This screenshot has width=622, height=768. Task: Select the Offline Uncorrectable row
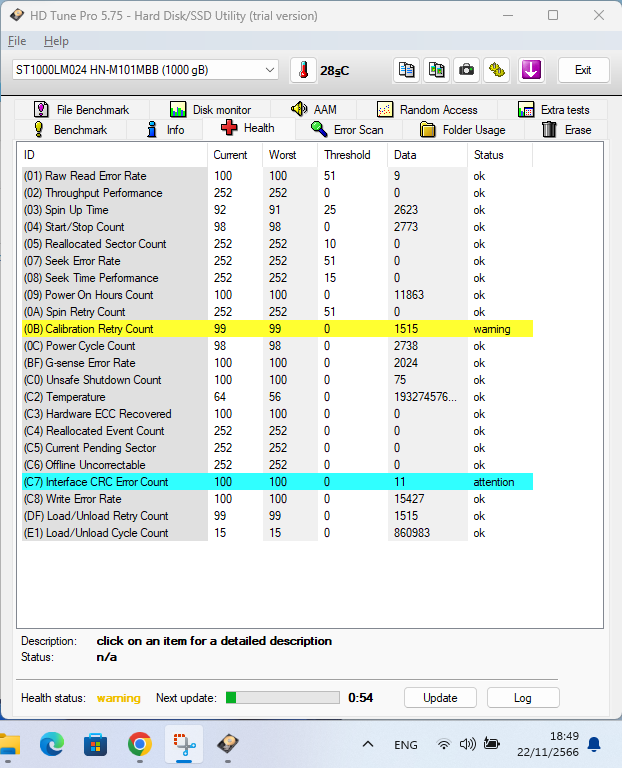[277, 465]
